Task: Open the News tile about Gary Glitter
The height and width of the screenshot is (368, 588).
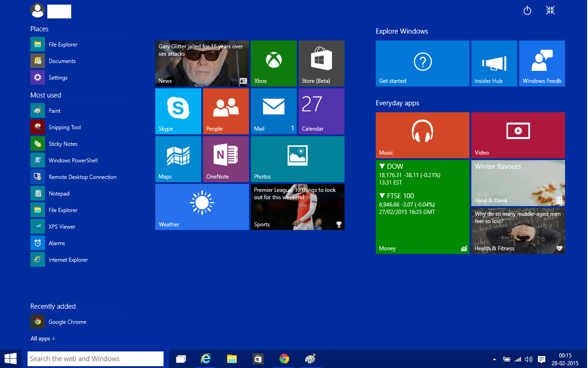Action: [x=202, y=63]
